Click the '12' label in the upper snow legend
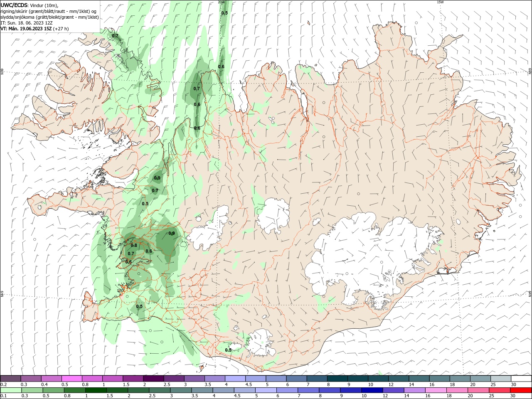The height and width of the screenshot is (399, 532). [x=391, y=384]
